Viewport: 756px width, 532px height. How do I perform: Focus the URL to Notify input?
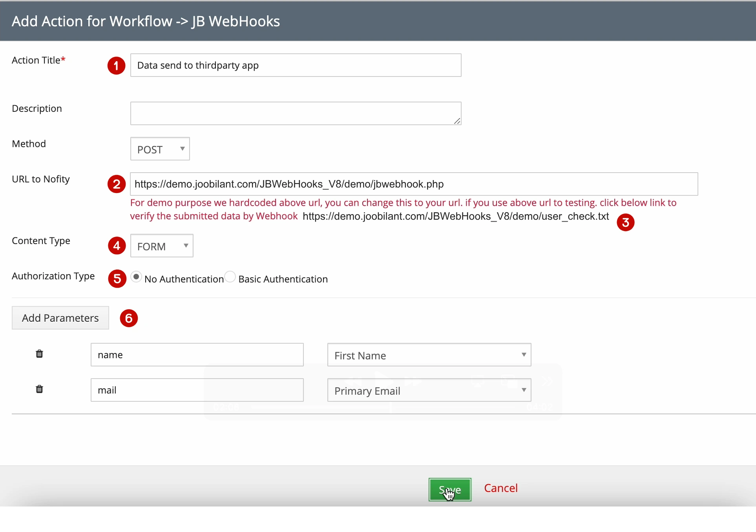coord(414,184)
